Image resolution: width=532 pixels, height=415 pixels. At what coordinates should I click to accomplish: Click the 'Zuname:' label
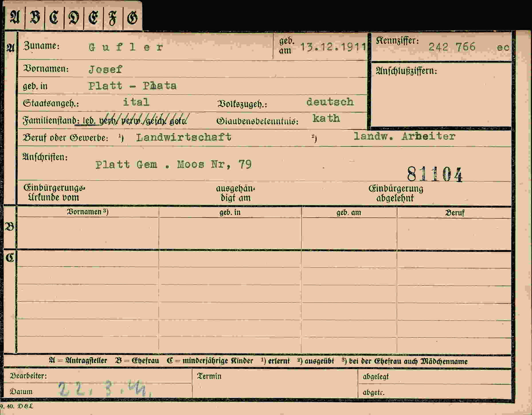tap(41, 46)
